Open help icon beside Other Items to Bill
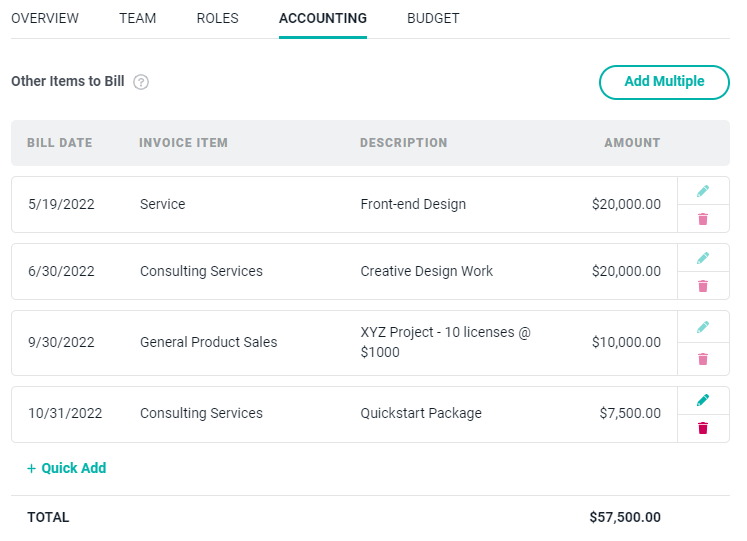The height and width of the screenshot is (541, 747). (x=141, y=82)
